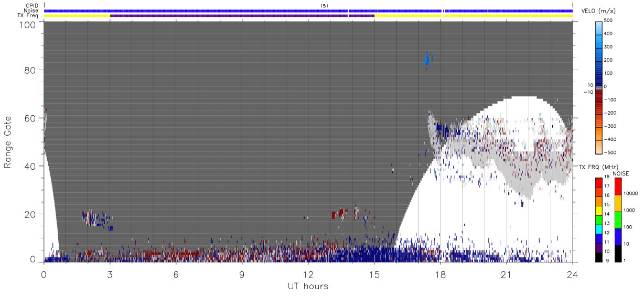Pick the purple block in the TX FRQ legend
This screenshot has width=644, height=297.
(598, 247)
